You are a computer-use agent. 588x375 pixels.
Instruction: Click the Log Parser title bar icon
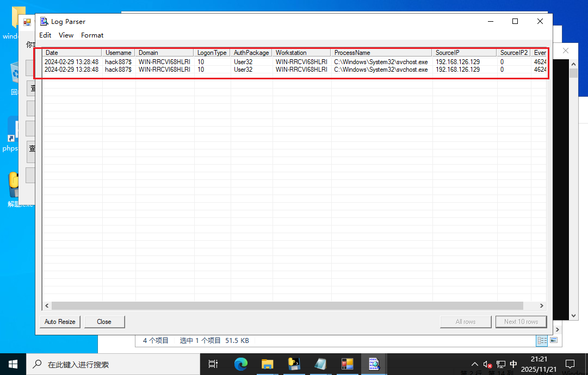click(44, 21)
